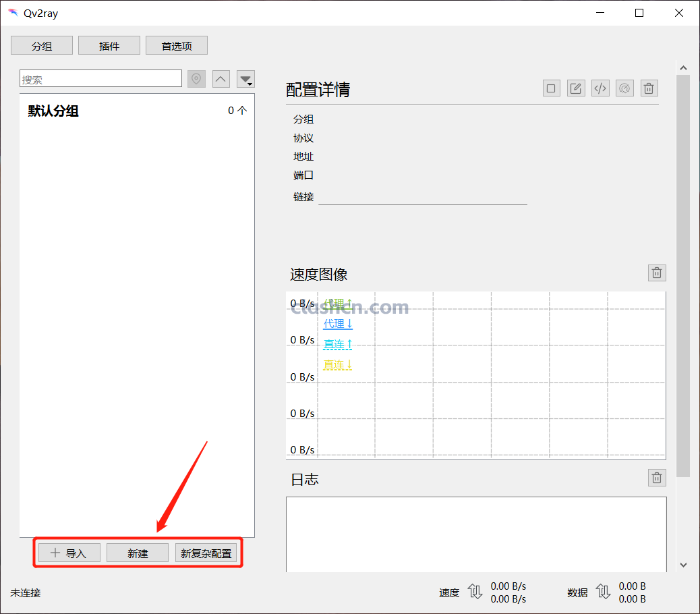Image resolution: width=700 pixels, height=614 pixels.
Task: Click the 地址 label
Action: (303, 157)
